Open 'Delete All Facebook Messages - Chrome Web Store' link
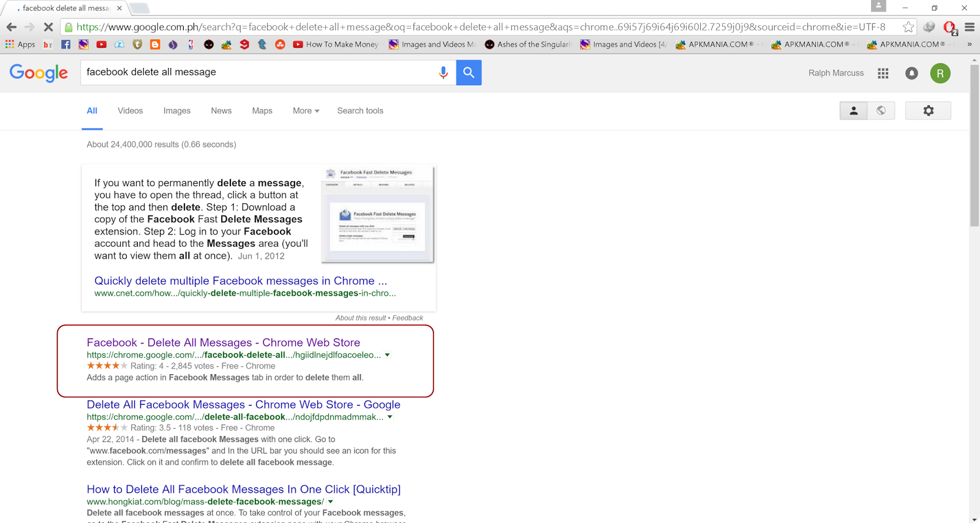The height and width of the screenshot is (523, 980). [244, 404]
